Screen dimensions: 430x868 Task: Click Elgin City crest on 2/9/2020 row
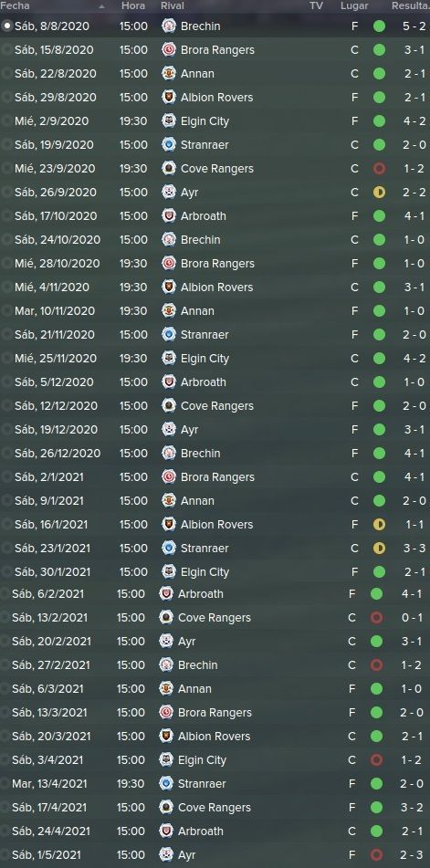tap(169, 120)
